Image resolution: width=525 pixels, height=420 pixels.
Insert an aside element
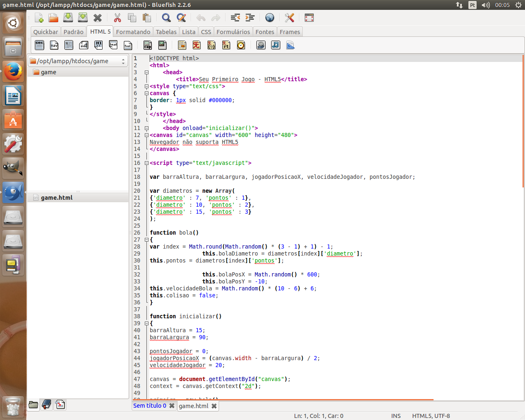pyautogui.click(x=84, y=45)
